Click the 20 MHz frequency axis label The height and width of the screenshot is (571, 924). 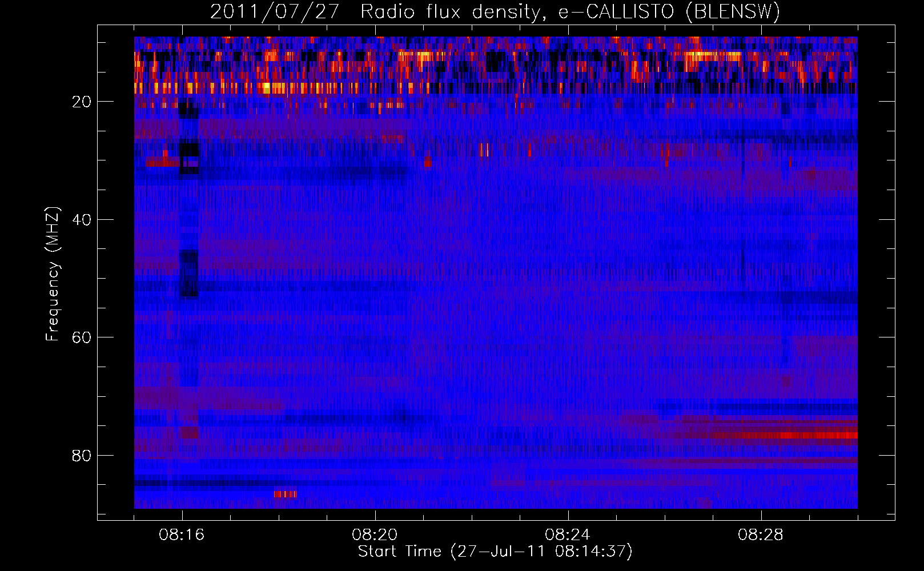coord(82,102)
